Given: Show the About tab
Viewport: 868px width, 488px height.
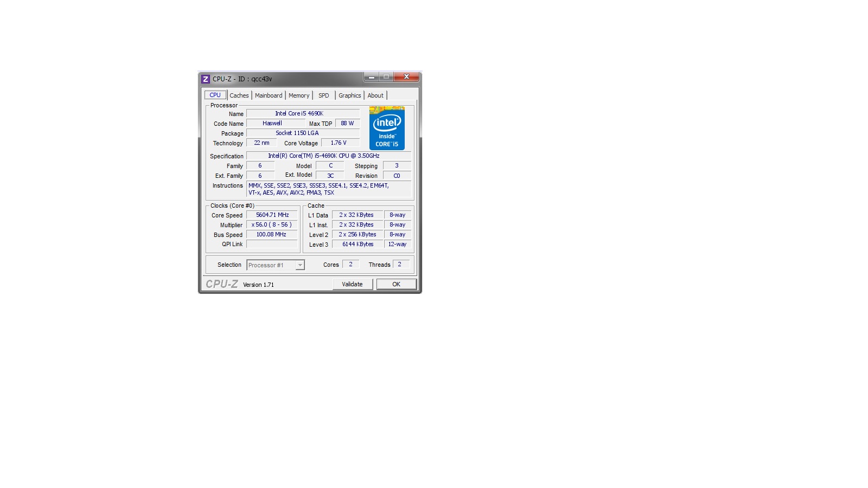Looking at the screenshot, I should [x=375, y=95].
